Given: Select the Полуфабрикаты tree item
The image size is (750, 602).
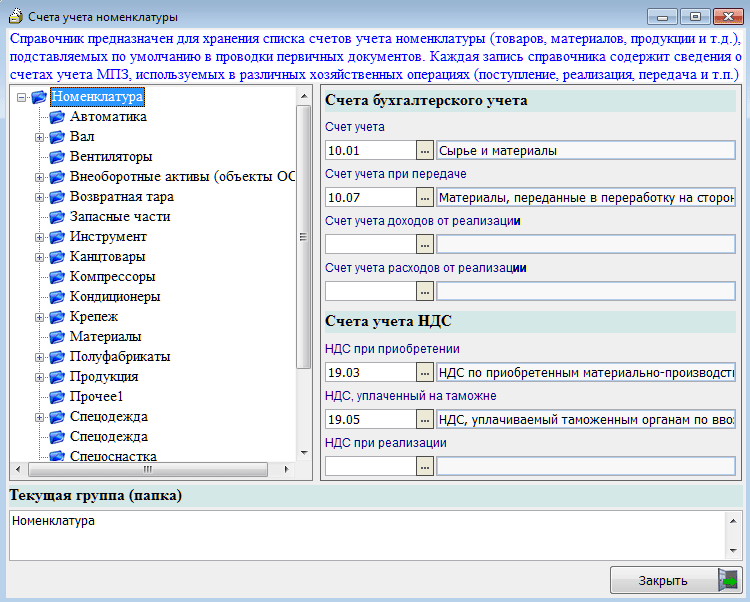Looking at the screenshot, I should [120, 357].
